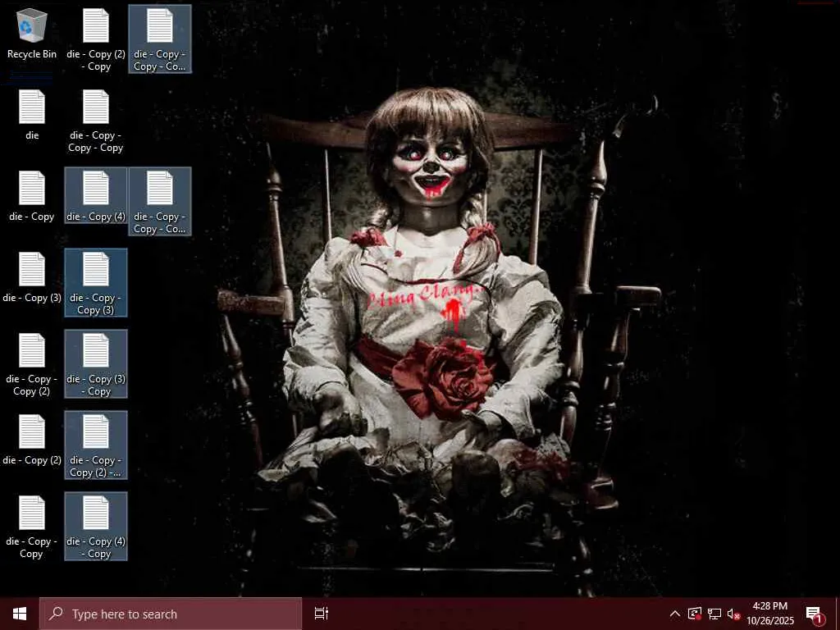Click the "die - Copy" file icon
Image resolution: width=840 pixels, height=630 pixels.
coord(32,196)
